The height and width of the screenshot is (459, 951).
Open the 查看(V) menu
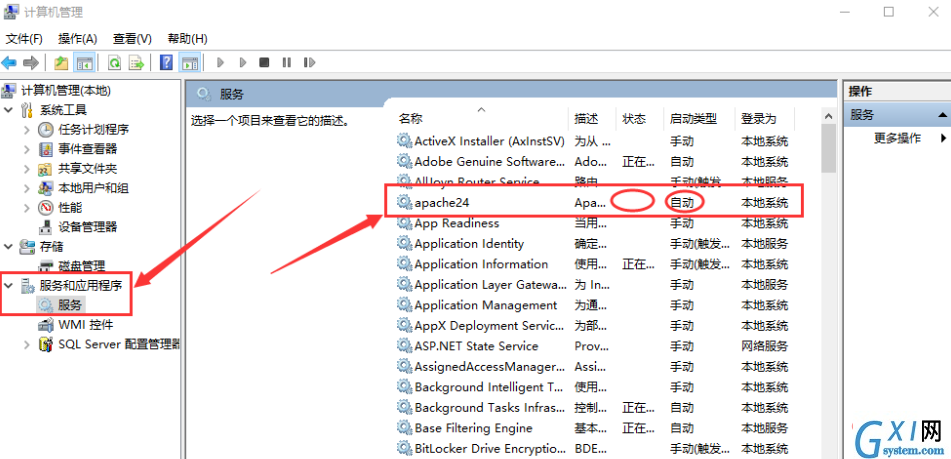pyautogui.click(x=132, y=39)
